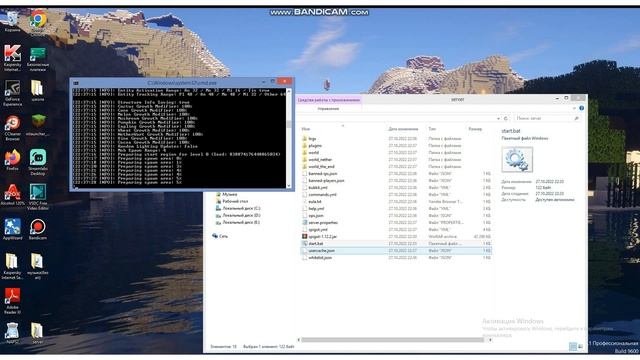
Task: Select ops.json file
Action: 396,216
